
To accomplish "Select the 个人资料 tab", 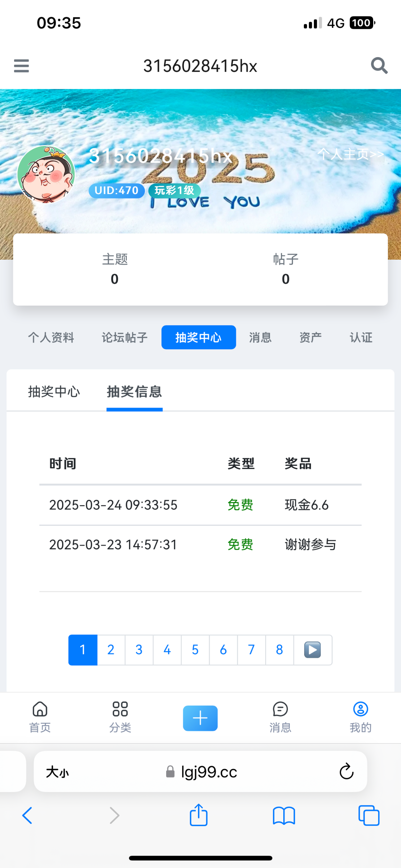I will (51, 337).
